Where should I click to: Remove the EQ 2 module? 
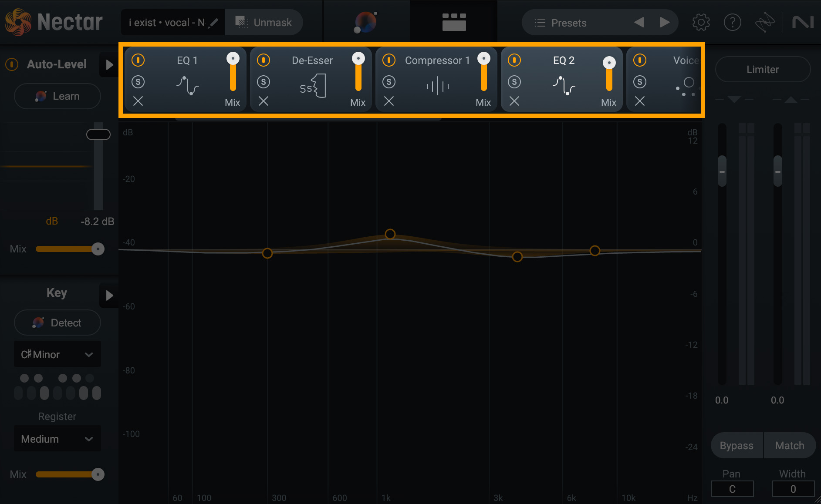(x=514, y=101)
